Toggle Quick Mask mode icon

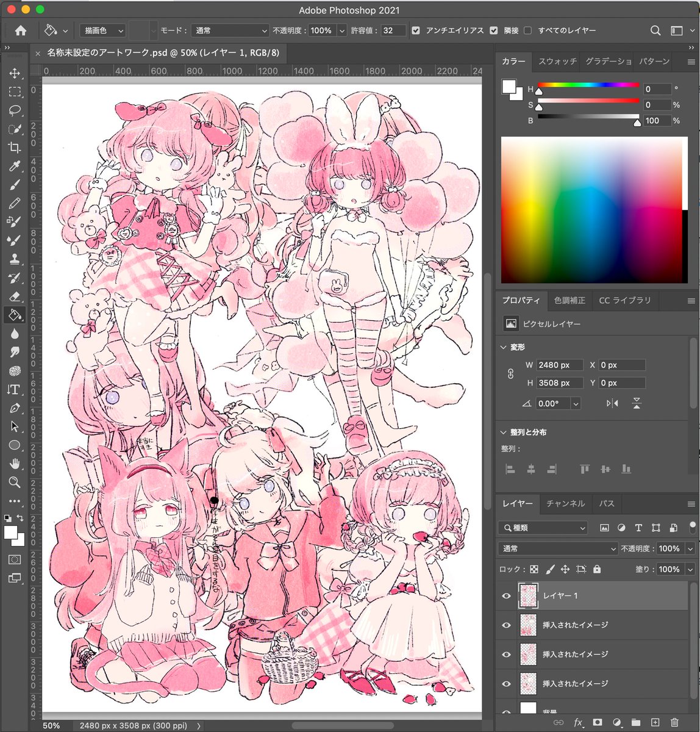[15, 559]
